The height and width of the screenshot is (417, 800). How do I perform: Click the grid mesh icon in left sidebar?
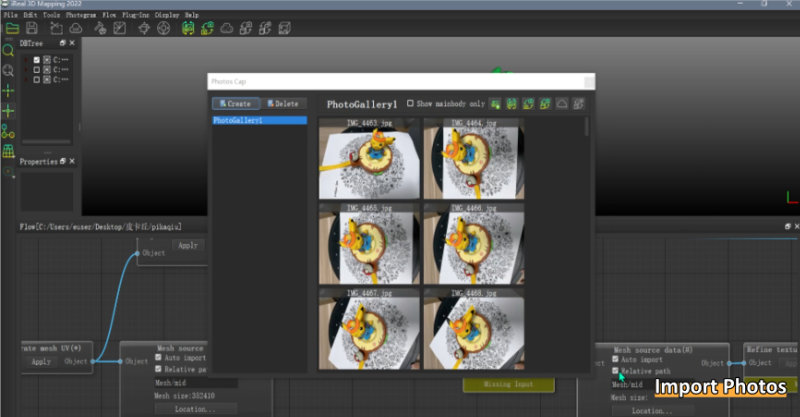click(8, 151)
